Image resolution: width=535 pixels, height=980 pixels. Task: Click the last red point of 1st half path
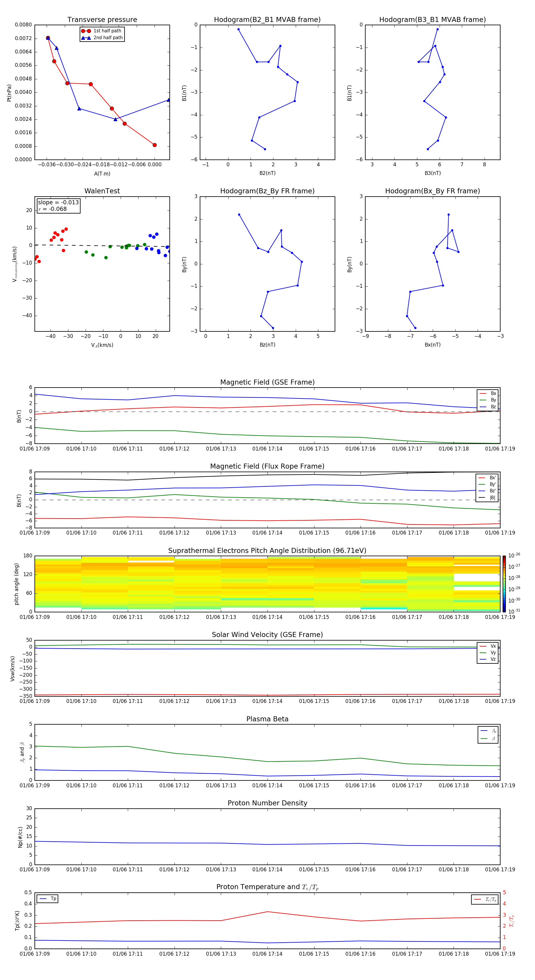155,145
